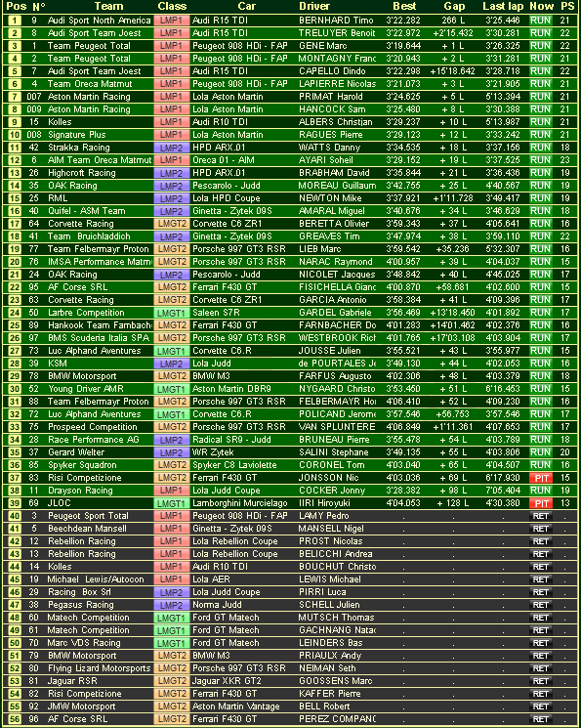Click driver GENE Marc
The height and width of the screenshot is (728, 581).
tap(323, 46)
